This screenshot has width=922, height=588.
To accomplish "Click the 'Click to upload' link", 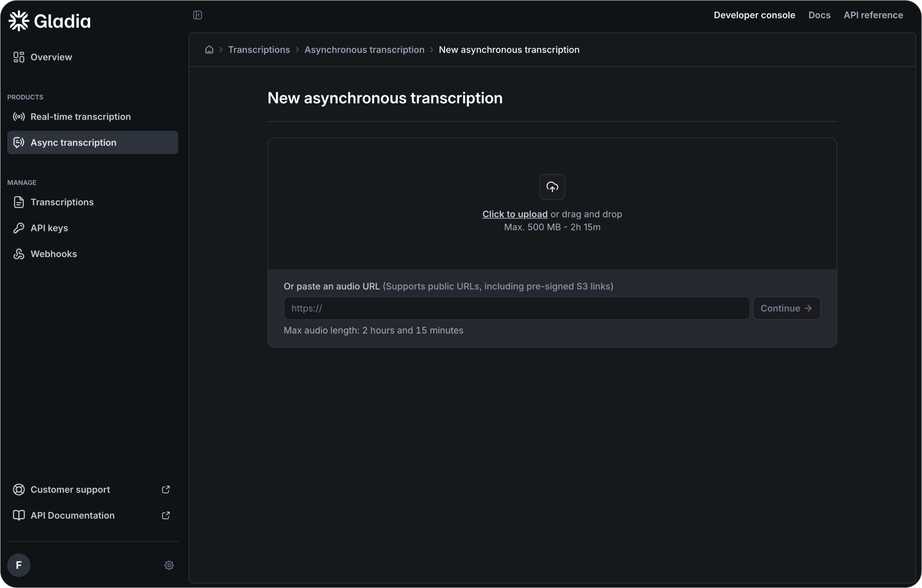I will click(515, 214).
